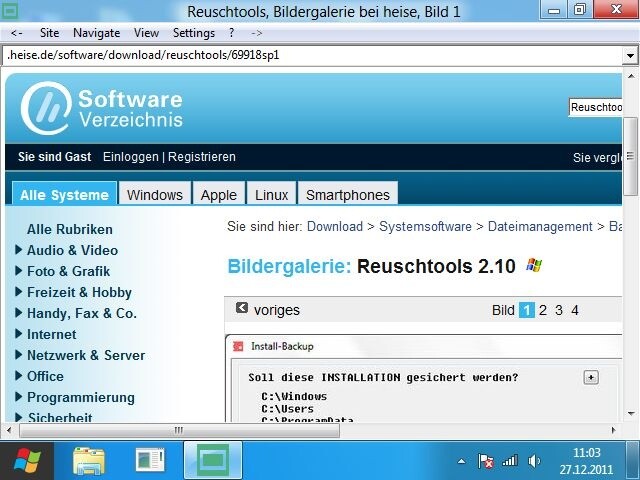
Task: Click the address bar URL field
Action: [x=312, y=55]
